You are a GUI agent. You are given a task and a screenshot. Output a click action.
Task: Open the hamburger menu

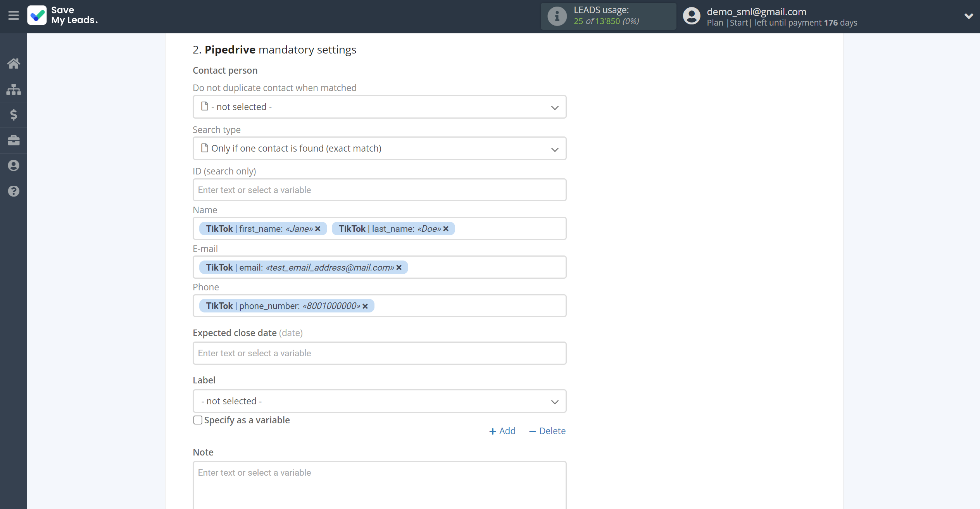click(x=14, y=16)
